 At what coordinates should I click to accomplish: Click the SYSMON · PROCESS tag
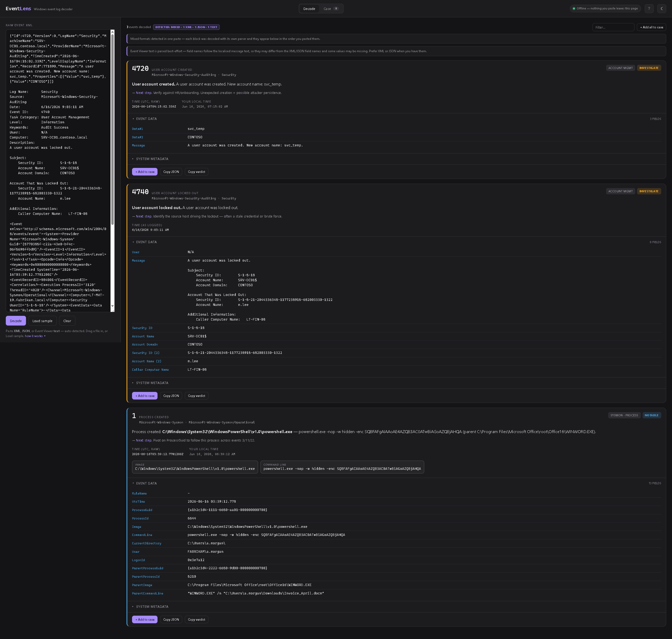(624, 416)
